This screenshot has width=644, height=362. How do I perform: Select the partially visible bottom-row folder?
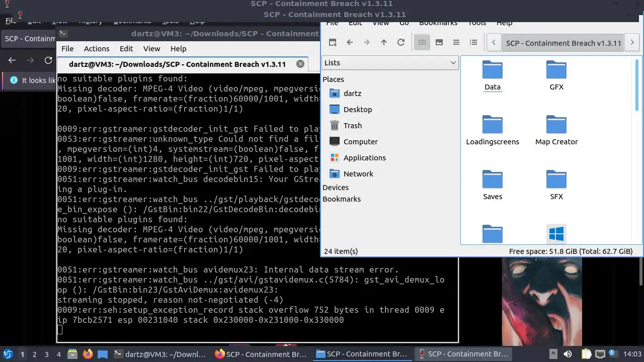click(493, 234)
